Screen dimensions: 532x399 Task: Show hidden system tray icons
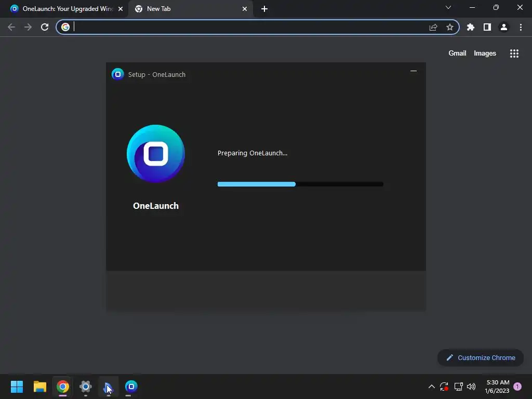pyautogui.click(x=432, y=387)
